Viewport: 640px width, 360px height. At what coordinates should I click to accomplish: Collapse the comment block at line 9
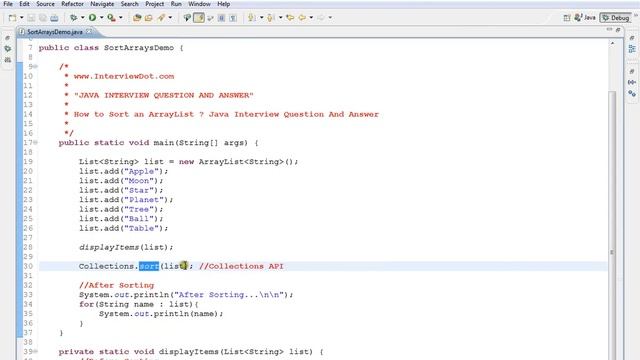pyautogui.click(x=36, y=67)
